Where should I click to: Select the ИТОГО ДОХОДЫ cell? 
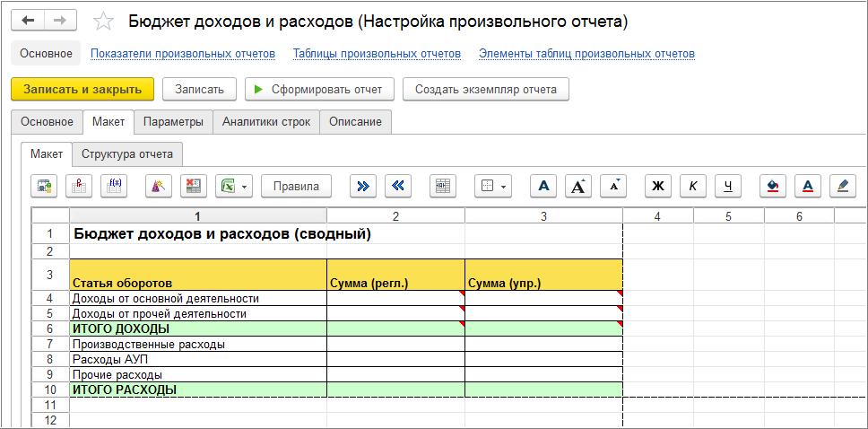pos(197,329)
